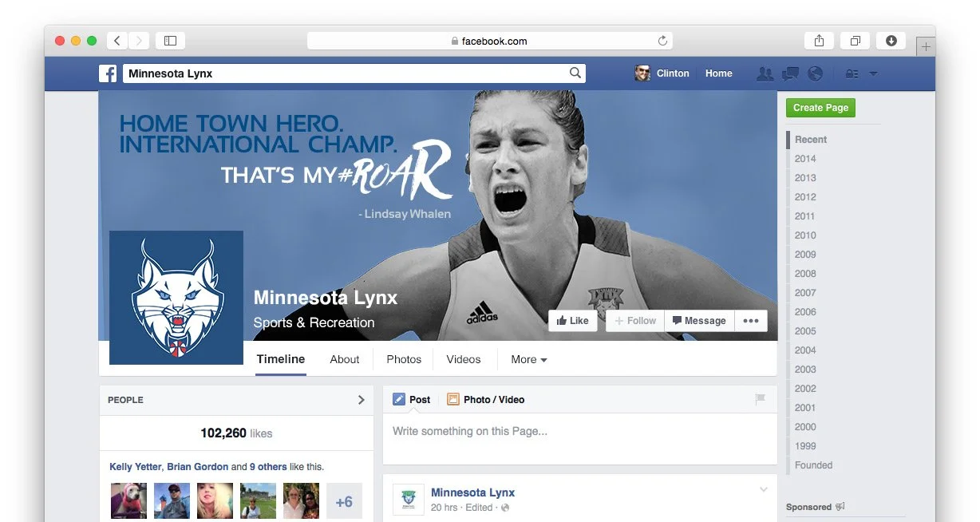Click the 102,260 likes count
The image size is (980, 522).
click(236, 433)
